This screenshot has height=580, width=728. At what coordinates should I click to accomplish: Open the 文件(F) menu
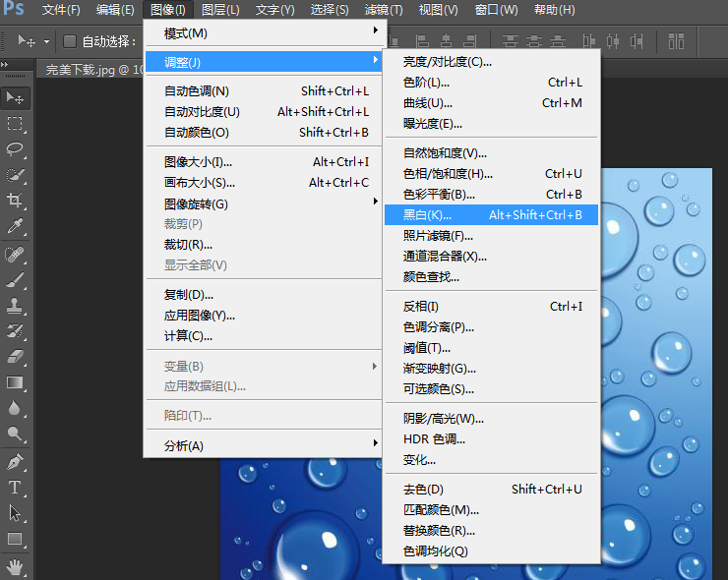(61, 9)
